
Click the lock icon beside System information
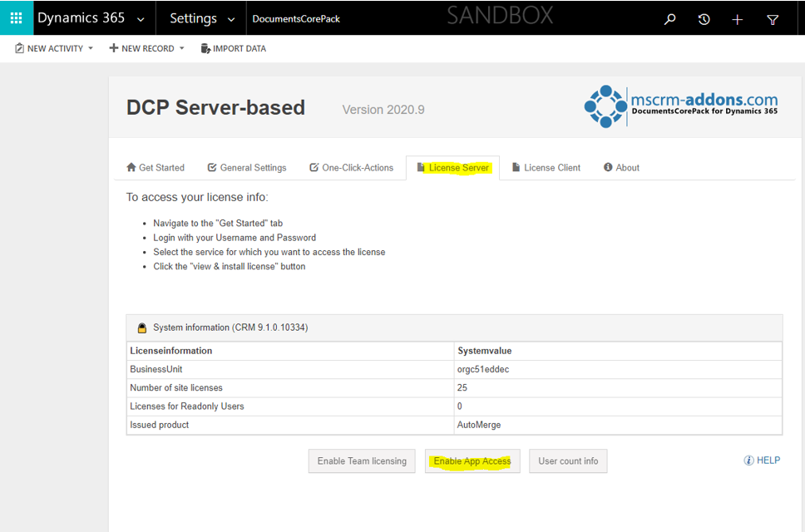coord(142,328)
